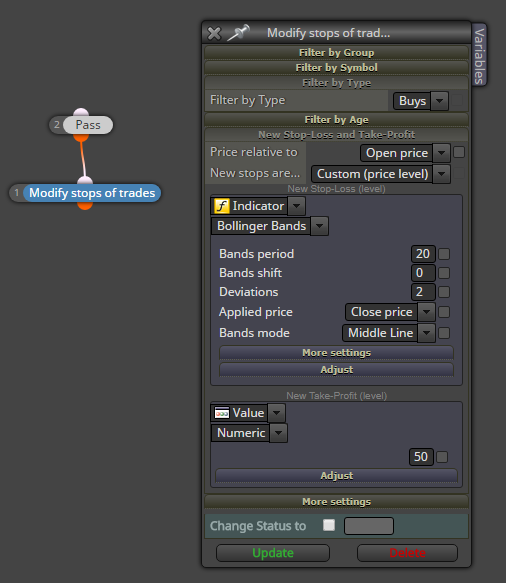Collapse New Stop-Loss and Take-Profit section header
Screen dimensions: 506x583
[x=336, y=134]
